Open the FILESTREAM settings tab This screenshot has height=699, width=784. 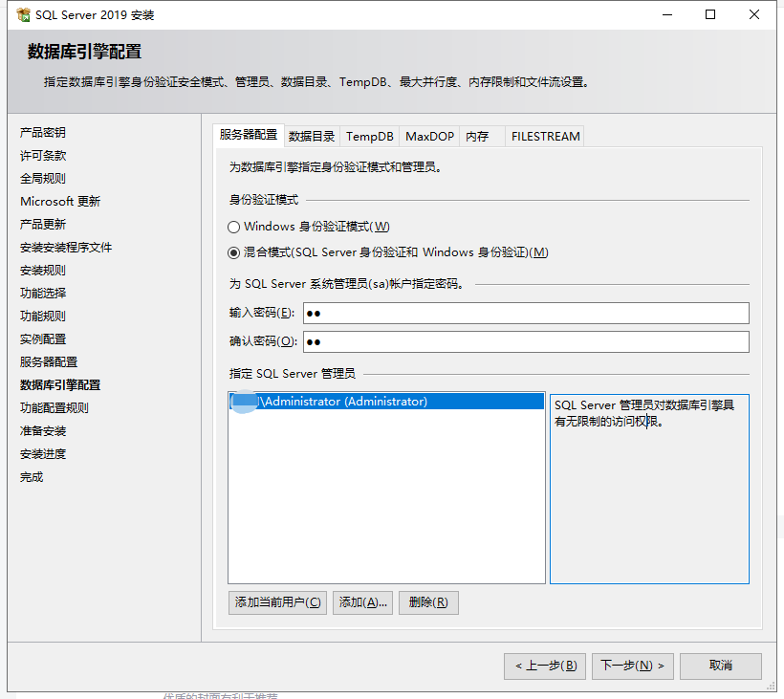point(545,136)
